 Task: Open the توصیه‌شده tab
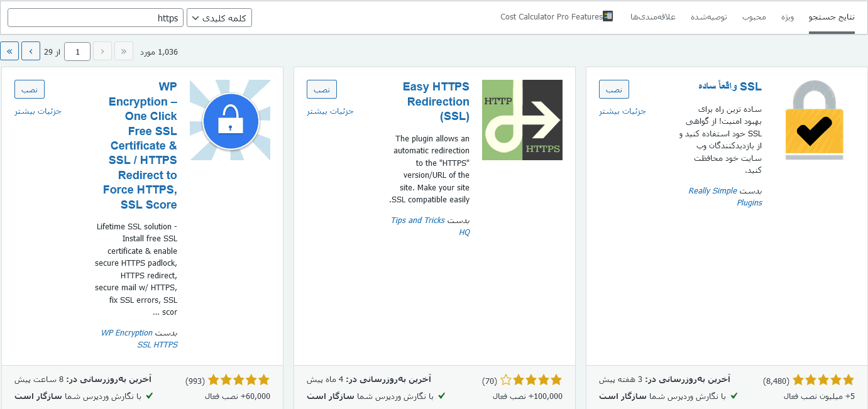[x=709, y=17]
